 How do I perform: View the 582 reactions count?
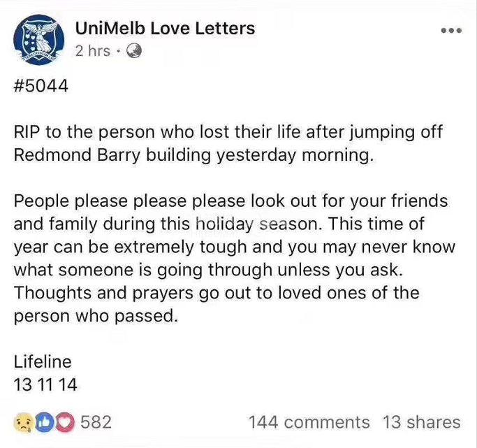click(x=96, y=422)
